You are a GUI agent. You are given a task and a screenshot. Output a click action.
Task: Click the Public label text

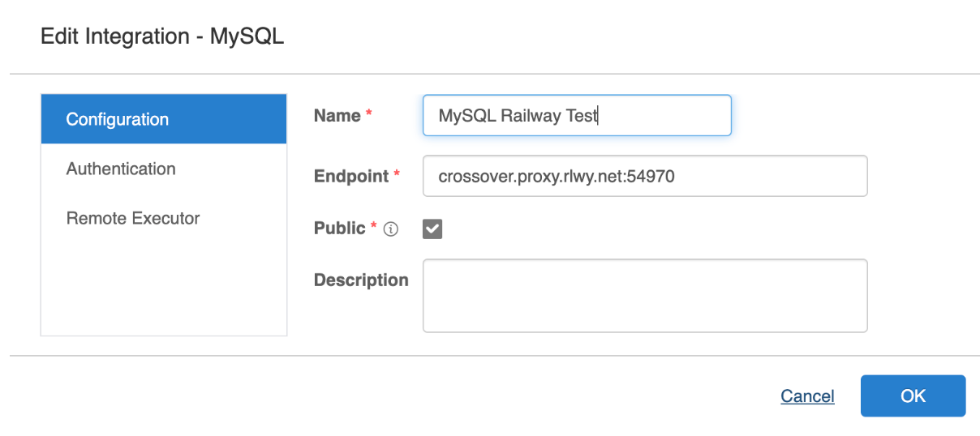(x=340, y=229)
